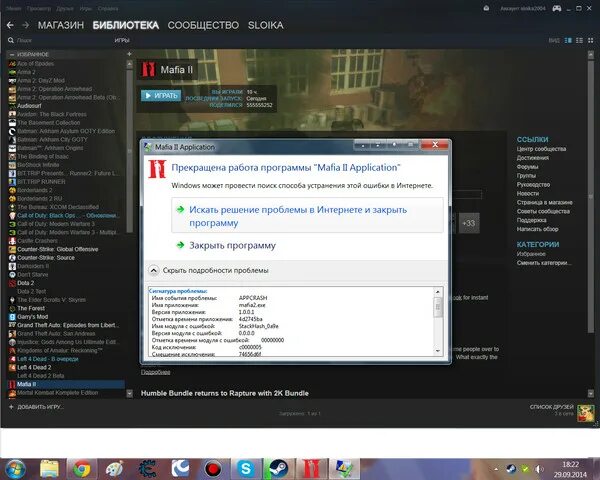
Task: Click the volume speaker tray icon
Action: point(539,469)
